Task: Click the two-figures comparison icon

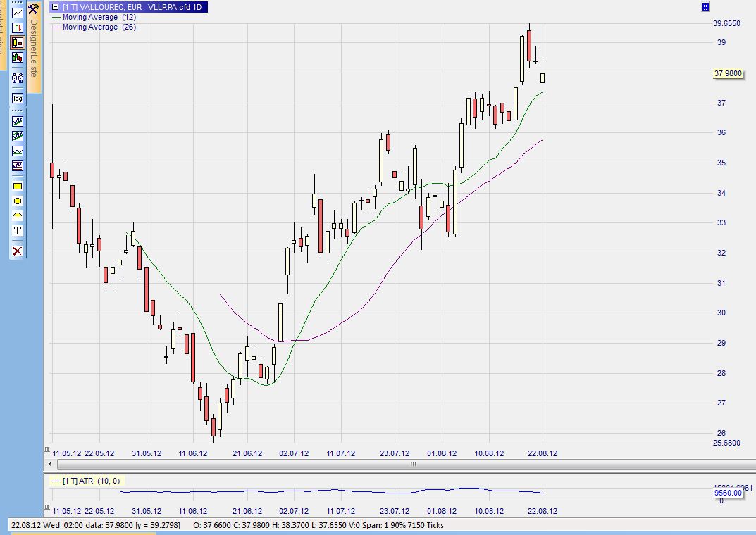Action: [x=18, y=77]
